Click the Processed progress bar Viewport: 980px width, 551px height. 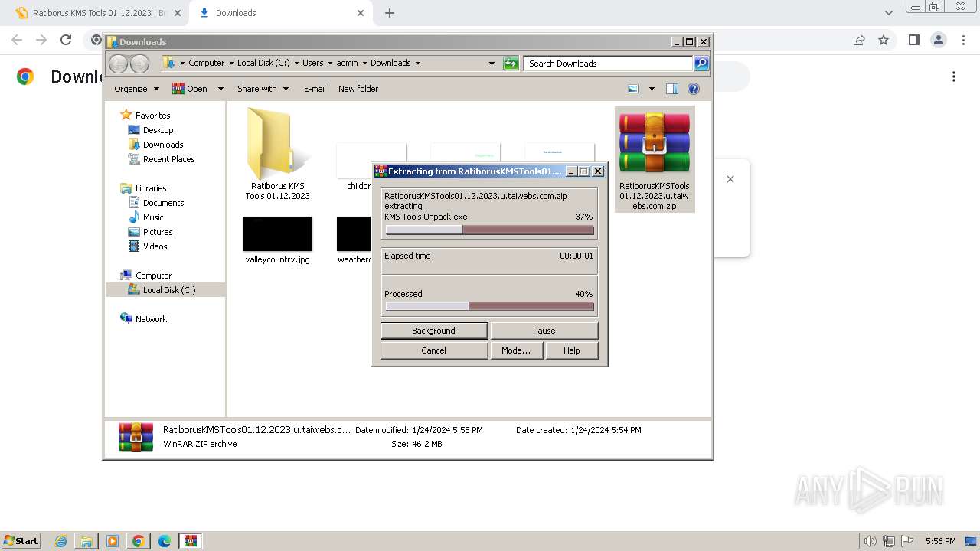click(x=489, y=306)
